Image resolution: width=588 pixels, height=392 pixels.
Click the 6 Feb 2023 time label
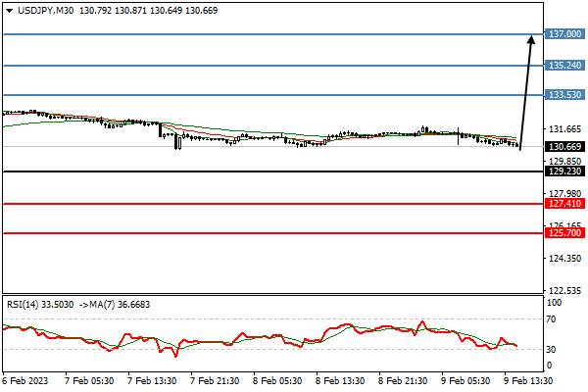coord(25,381)
